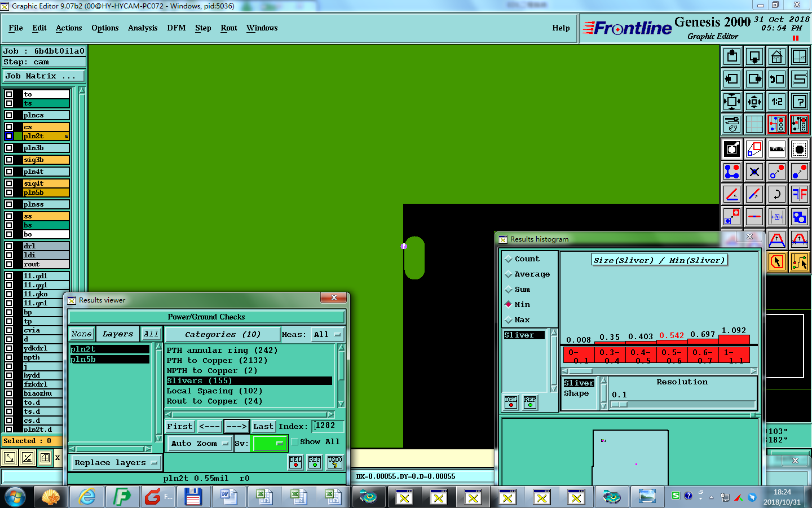
Task: Click the Size(Sliver) / Min(Sliver) button
Action: point(659,260)
